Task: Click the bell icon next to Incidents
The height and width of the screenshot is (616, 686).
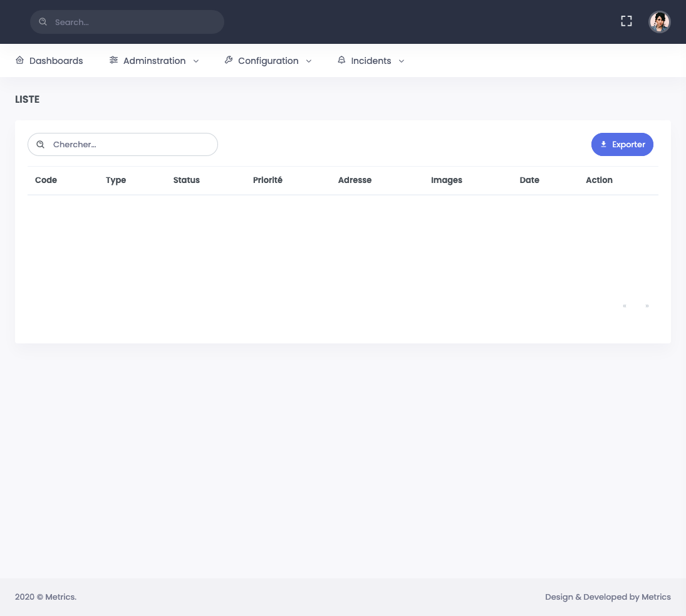Action: (341, 60)
